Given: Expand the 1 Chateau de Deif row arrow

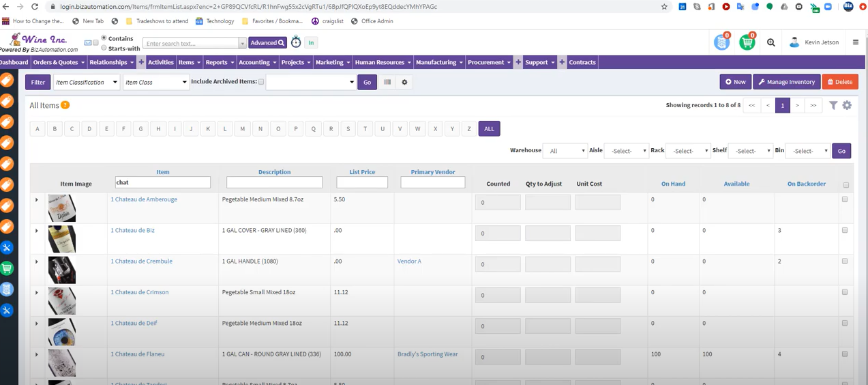Looking at the screenshot, I should 37,324.
